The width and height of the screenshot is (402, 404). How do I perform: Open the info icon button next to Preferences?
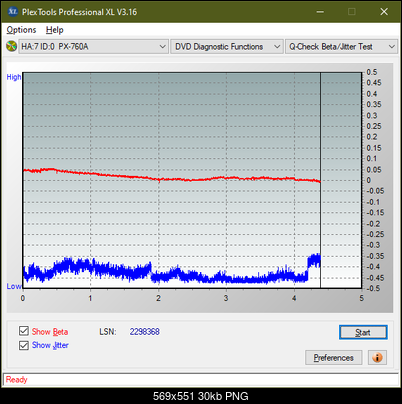[x=377, y=358]
